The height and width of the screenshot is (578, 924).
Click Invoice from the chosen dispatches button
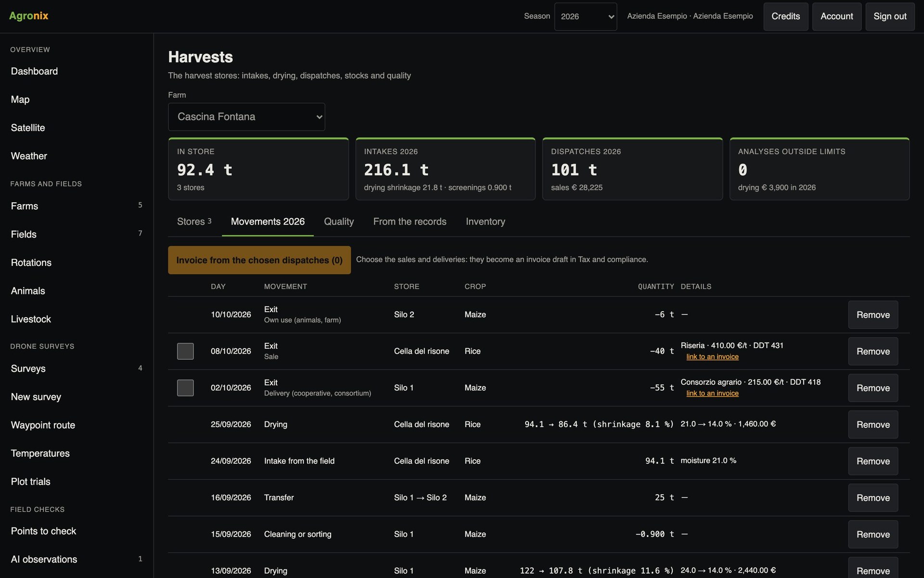(x=259, y=260)
